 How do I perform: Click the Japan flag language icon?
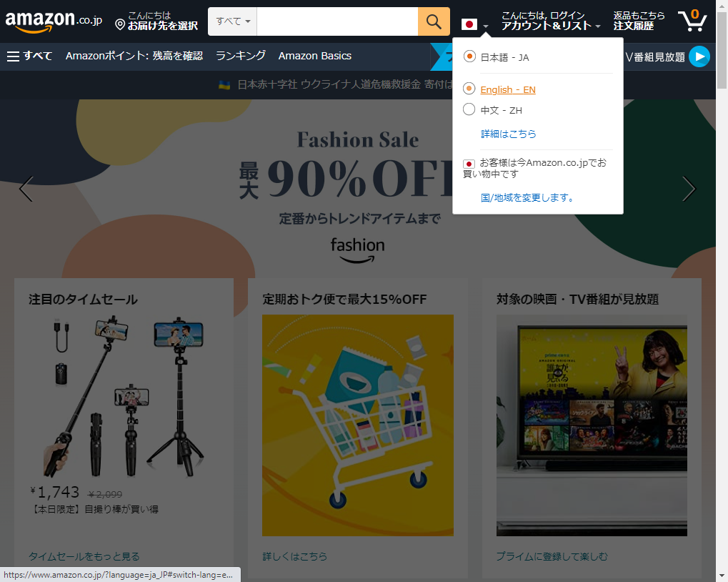(469, 24)
